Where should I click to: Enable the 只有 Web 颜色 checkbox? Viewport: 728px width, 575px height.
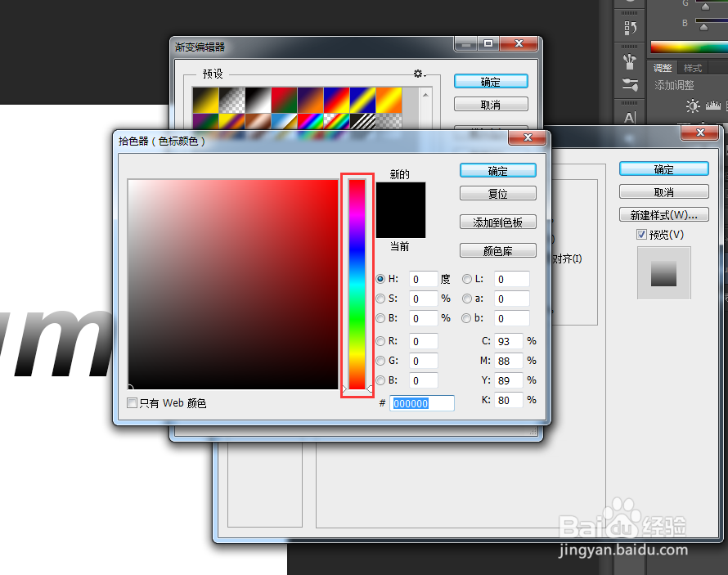(132, 402)
